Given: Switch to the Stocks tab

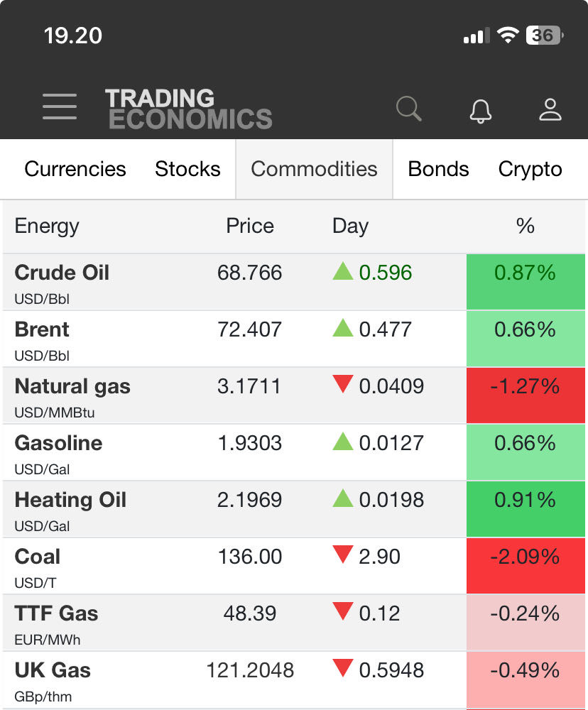Looking at the screenshot, I should tap(187, 169).
